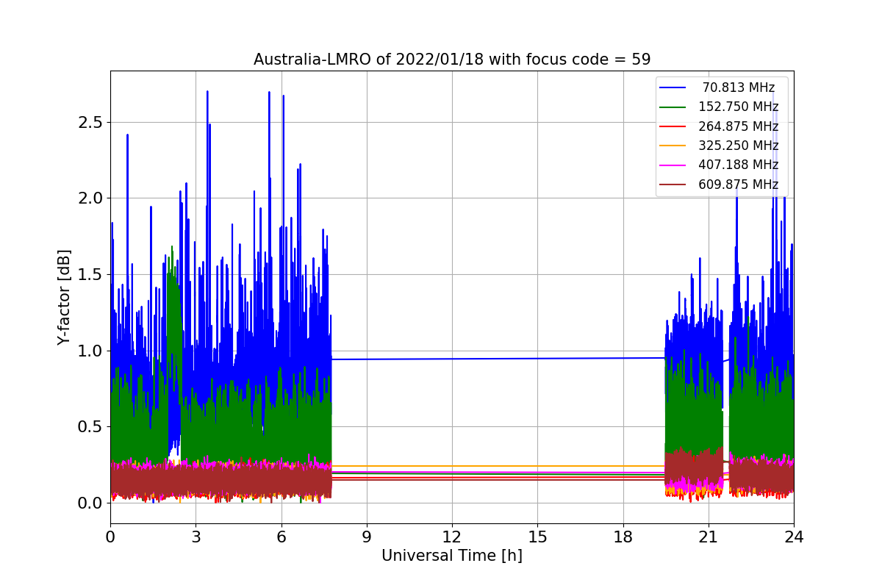
Task: Click the x-axis tick label 18
Action: [623, 537]
